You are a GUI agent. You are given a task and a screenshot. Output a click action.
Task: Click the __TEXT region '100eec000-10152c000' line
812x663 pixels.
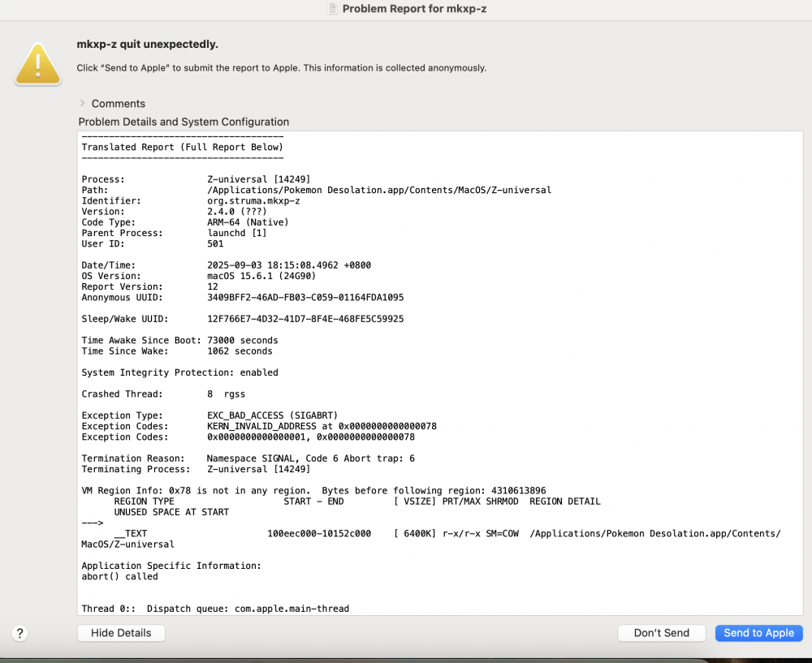[x=447, y=534]
